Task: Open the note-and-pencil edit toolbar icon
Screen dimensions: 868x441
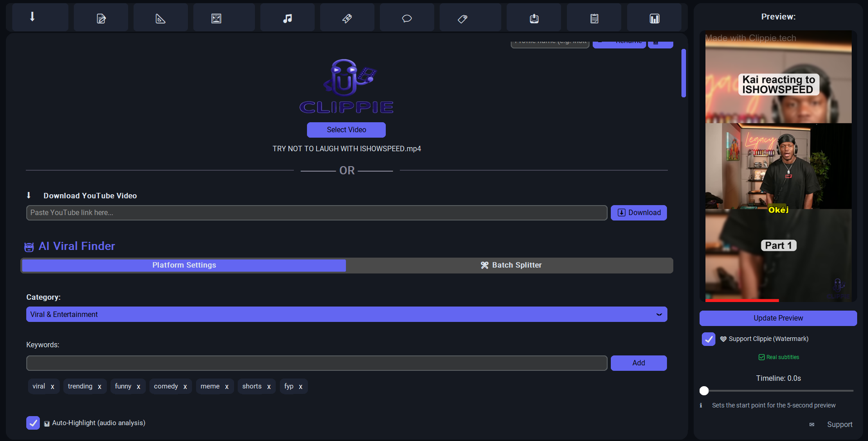Action: (101, 19)
